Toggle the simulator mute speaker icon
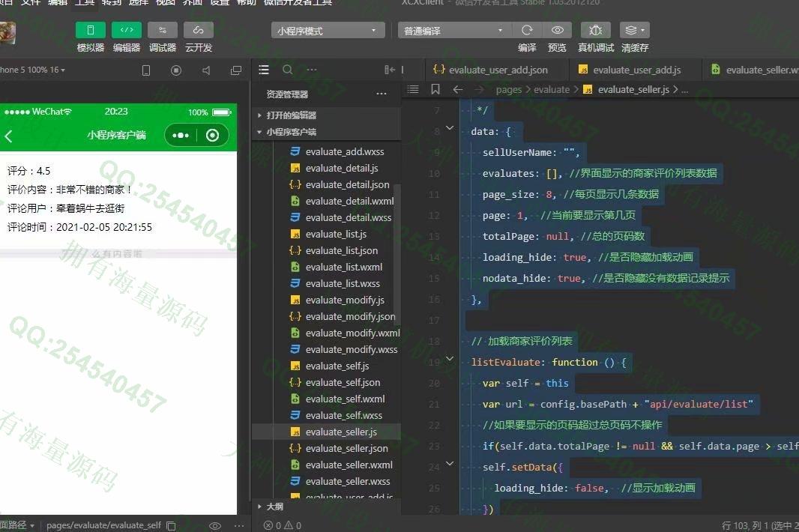 coord(206,70)
